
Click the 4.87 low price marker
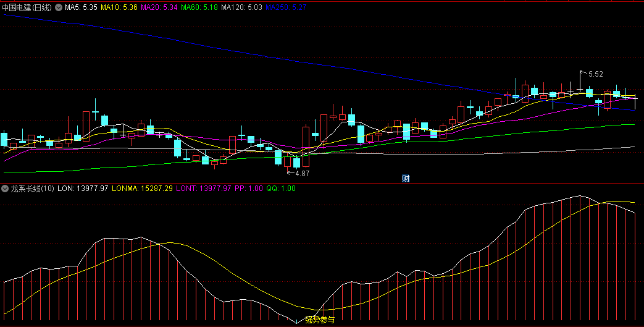[x=302, y=174]
